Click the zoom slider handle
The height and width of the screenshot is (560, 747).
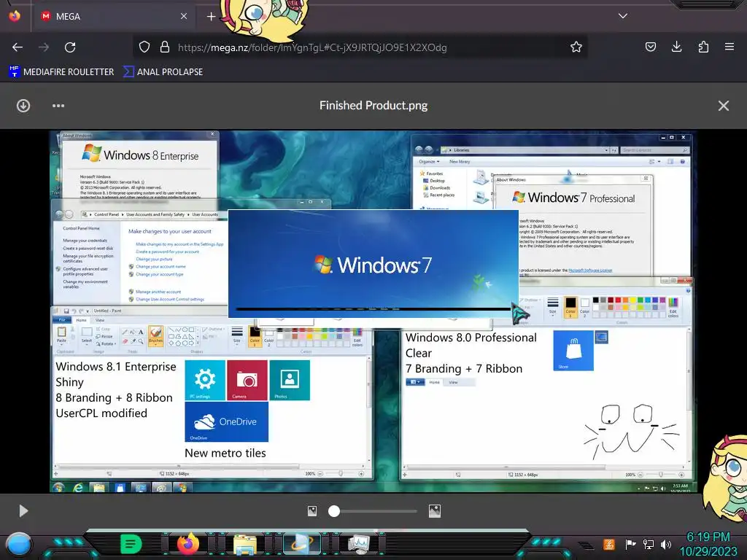coord(334,511)
